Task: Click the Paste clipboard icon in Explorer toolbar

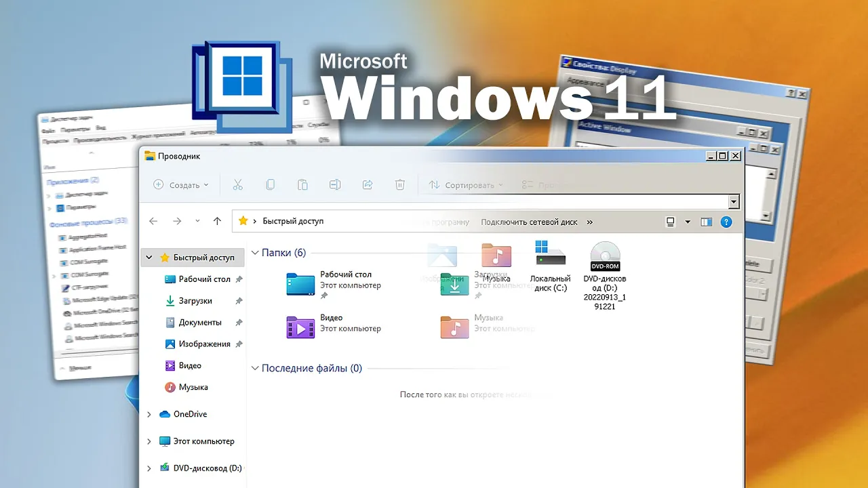Action: (x=302, y=184)
